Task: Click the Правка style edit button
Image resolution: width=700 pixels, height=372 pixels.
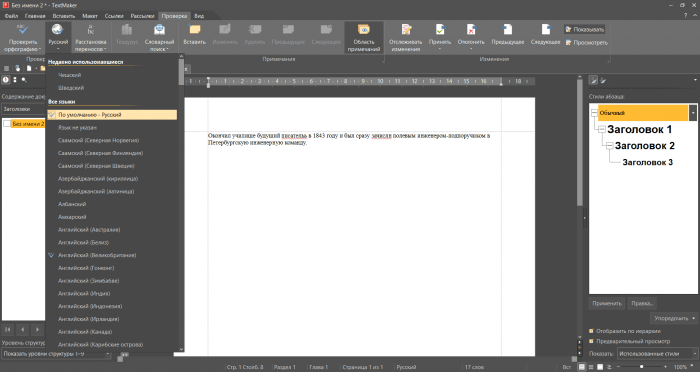Action: click(642, 303)
